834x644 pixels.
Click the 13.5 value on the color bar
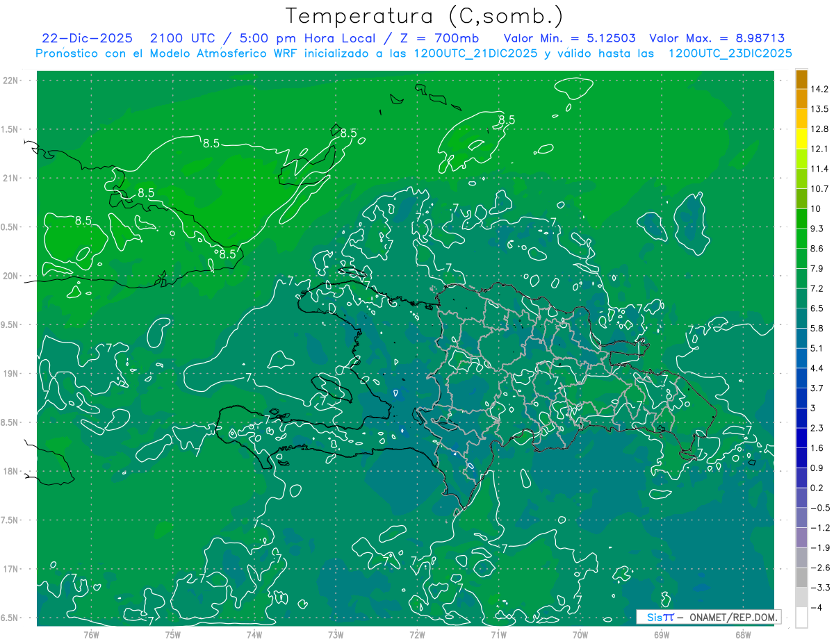[819, 109]
